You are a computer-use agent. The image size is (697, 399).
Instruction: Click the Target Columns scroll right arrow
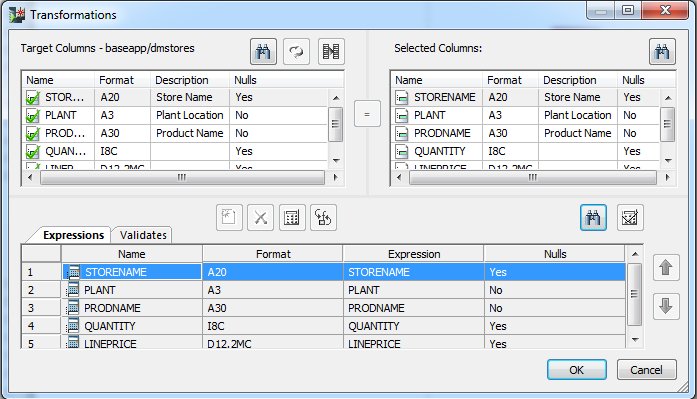pos(335,177)
